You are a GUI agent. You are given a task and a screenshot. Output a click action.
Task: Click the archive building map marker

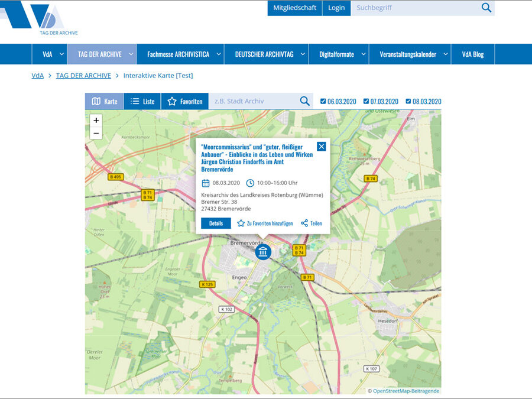tap(263, 252)
